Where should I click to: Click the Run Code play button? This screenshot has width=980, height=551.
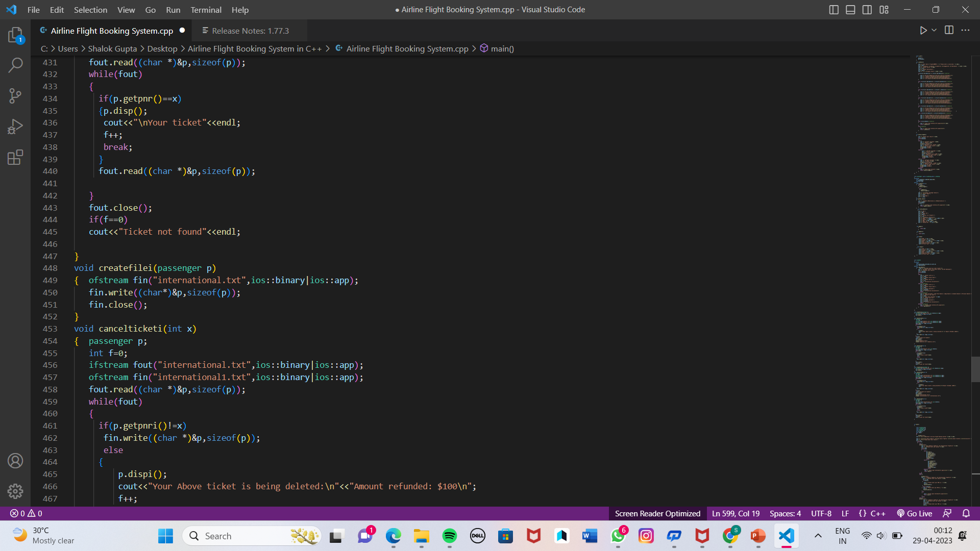[x=923, y=31]
